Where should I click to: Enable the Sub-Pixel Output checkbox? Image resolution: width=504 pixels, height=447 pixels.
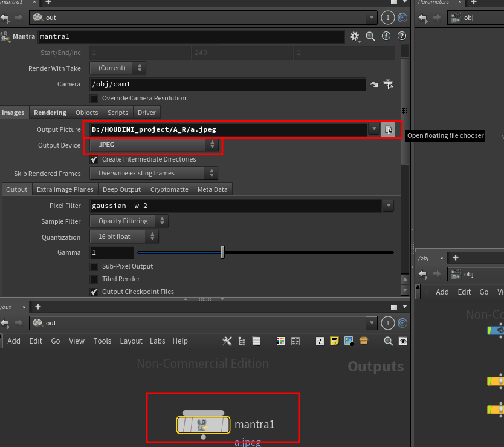point(94,267)
